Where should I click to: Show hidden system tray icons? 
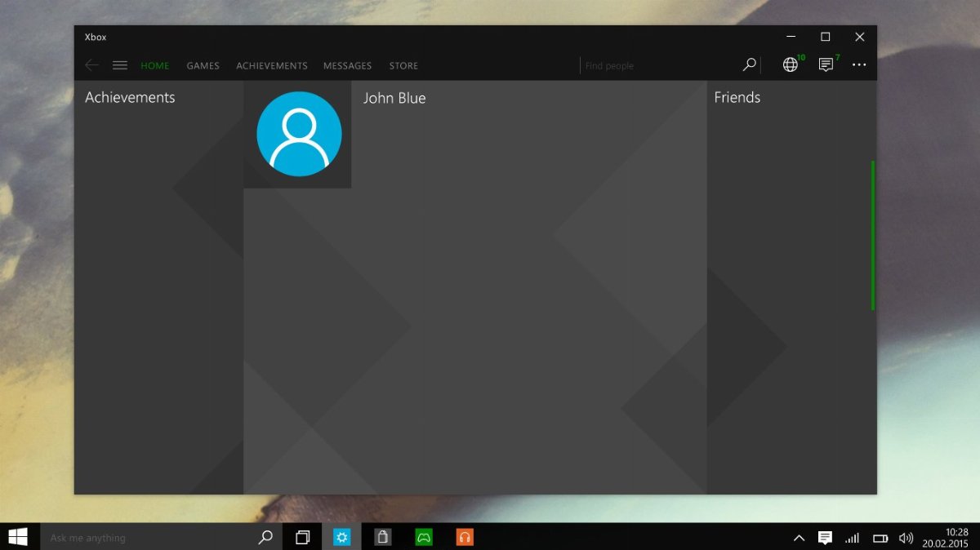[799, 538]
